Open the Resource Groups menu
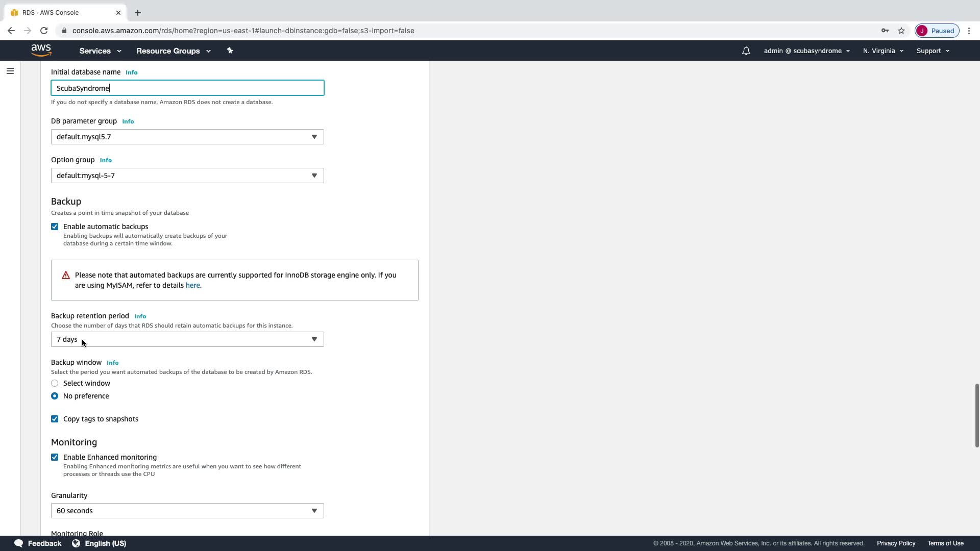The width and height of the screenshot is (980, 551). tap(173, 51)
